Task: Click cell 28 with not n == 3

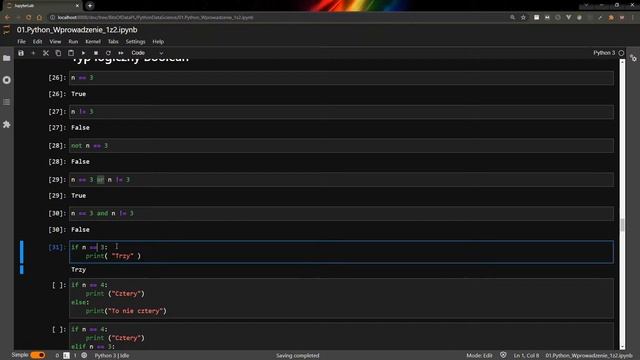Action: [x=341, y=146]
